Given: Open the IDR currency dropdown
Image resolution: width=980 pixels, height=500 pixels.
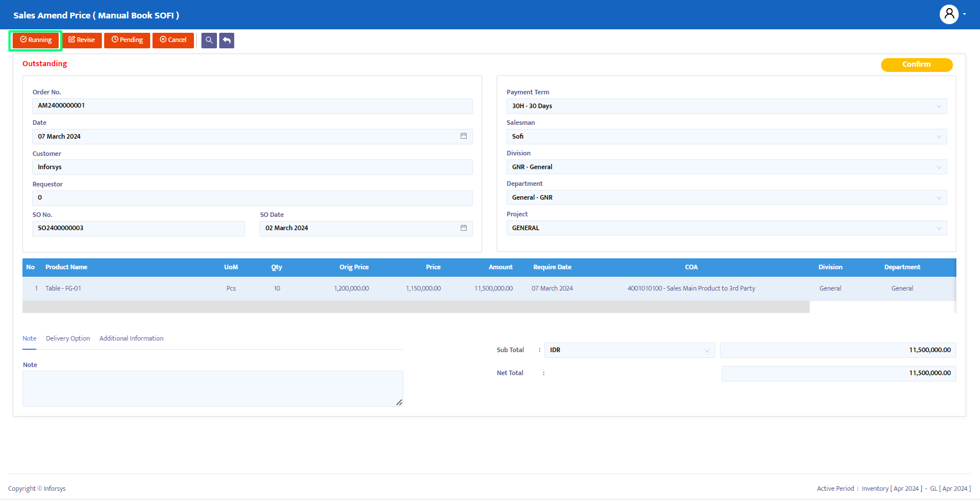Looking at the screenshot, I should pyautogui.click(x=630, y=350).
